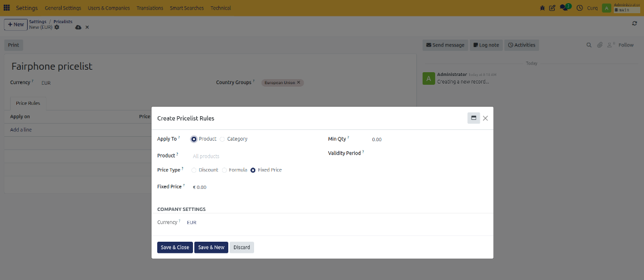Viewport: 644px width, 280px height.
Task: Open conversations chat bubbles icon
Action: coord(564,8)
